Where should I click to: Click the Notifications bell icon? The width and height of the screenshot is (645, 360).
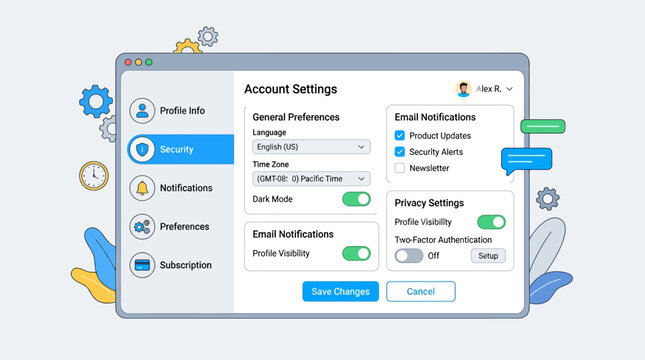(142, 188)
